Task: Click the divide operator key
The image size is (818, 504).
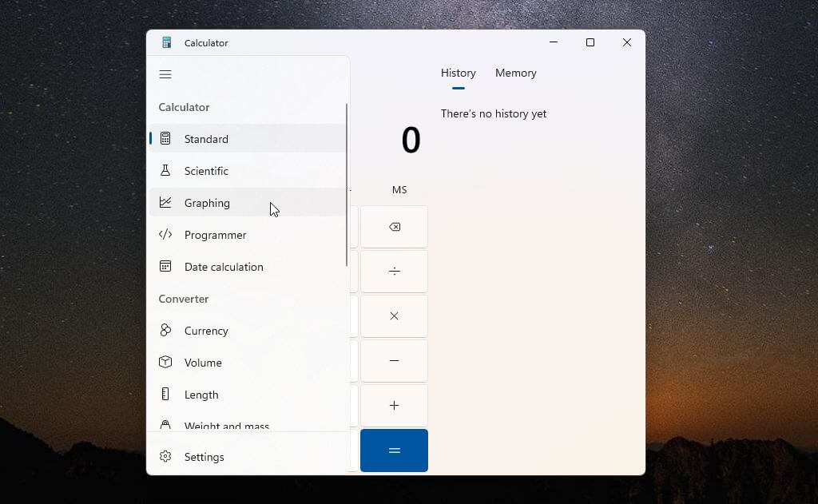Action: click(x=394, y=272)
